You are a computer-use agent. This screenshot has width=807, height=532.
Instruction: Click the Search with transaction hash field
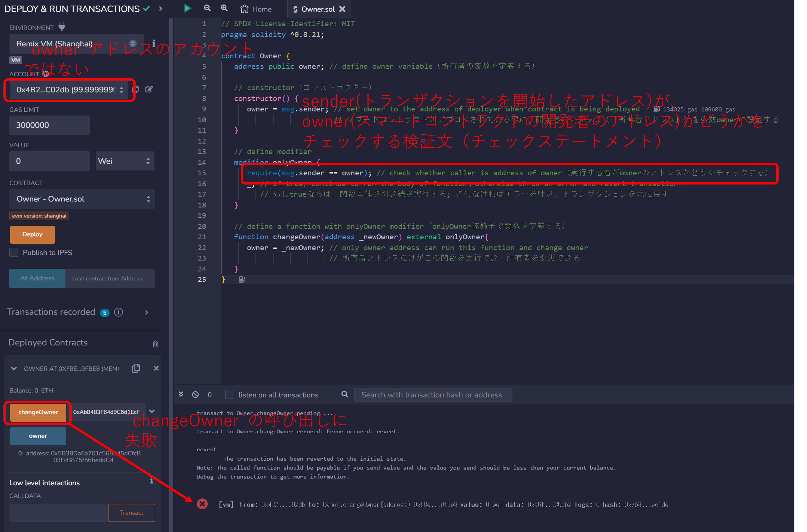pyautogui.click(x=433, y=395)
